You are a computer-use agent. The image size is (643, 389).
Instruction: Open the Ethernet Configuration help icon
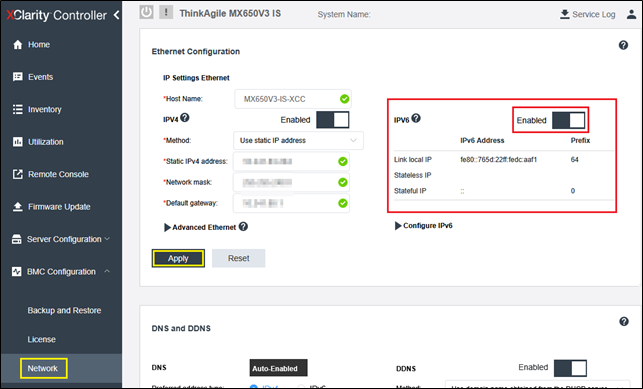(623, 45)
